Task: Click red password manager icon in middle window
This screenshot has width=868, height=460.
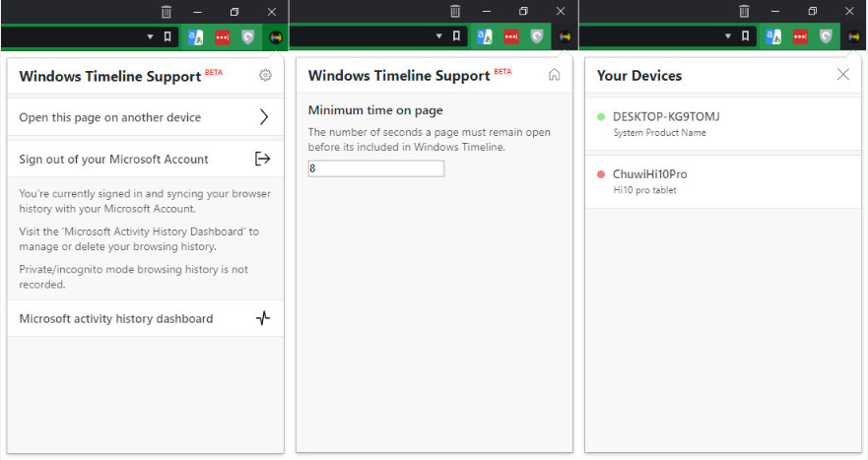Action: (x=511, y=37)
